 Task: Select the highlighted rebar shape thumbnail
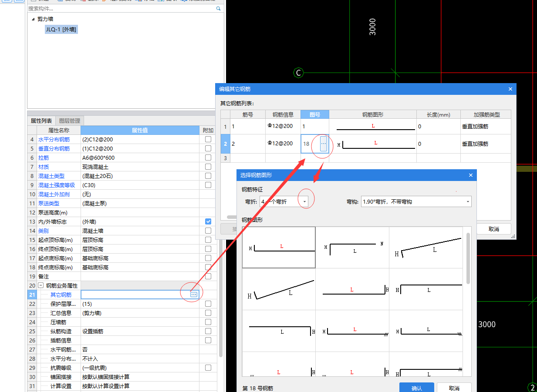pos(279,248)
